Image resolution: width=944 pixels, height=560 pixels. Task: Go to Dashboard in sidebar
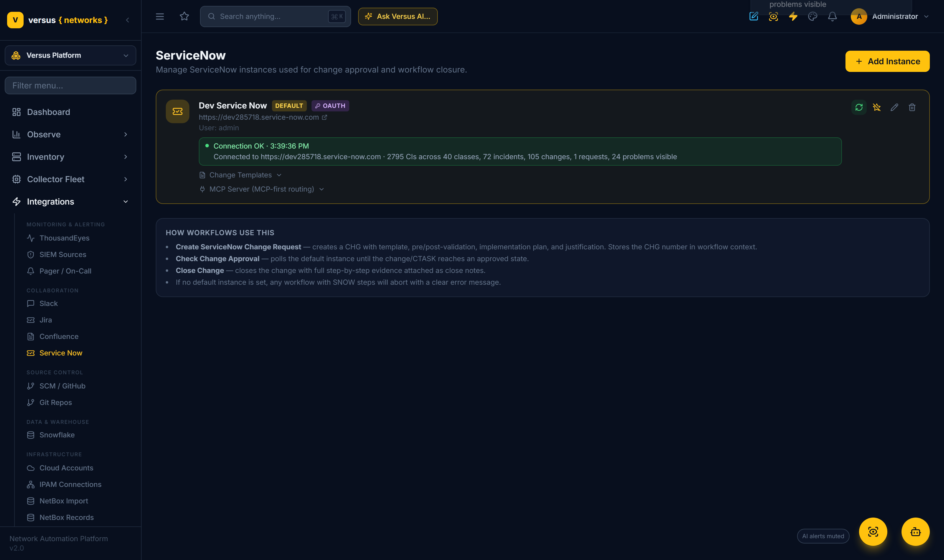[71, 112]
